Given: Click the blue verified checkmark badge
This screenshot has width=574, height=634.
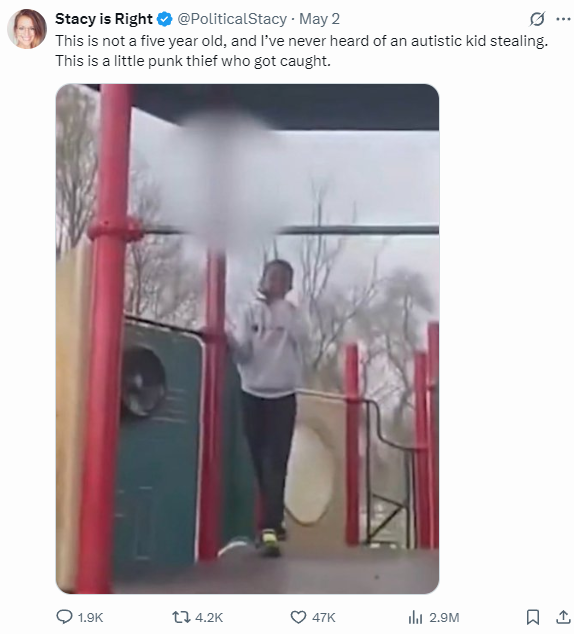Looking at the screenshot, I should (165, 19).
